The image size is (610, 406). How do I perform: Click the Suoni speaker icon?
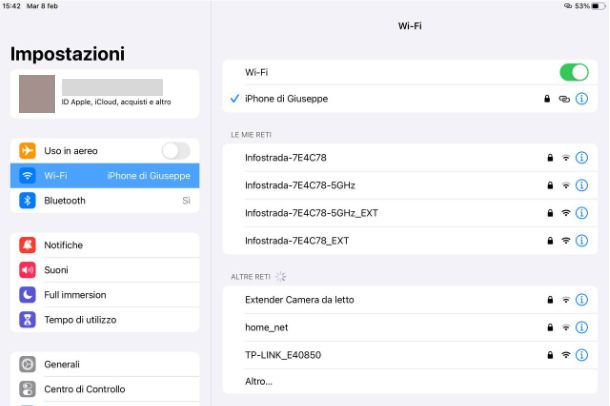(x=27, y=270)
